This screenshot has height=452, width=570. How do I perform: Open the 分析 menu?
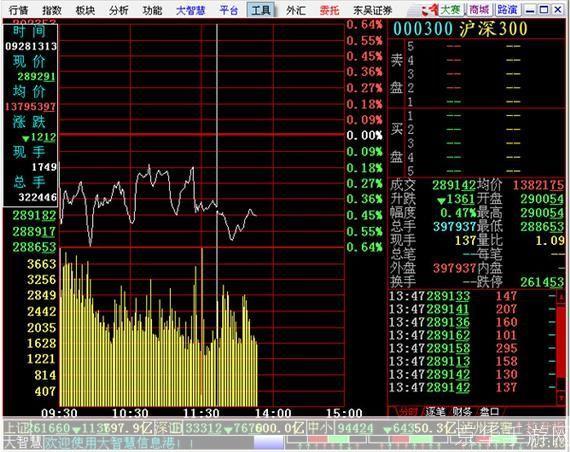[x=119, y=10]
